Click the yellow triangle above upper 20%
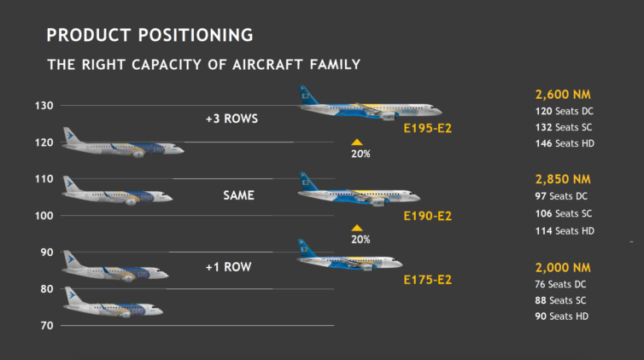Viewport: 644px width, 360px height. pos(356,142)
